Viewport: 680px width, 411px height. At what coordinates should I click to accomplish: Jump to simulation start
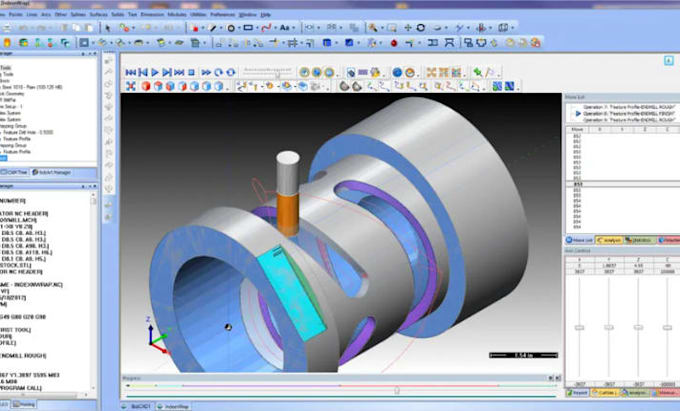pos(131,72)
